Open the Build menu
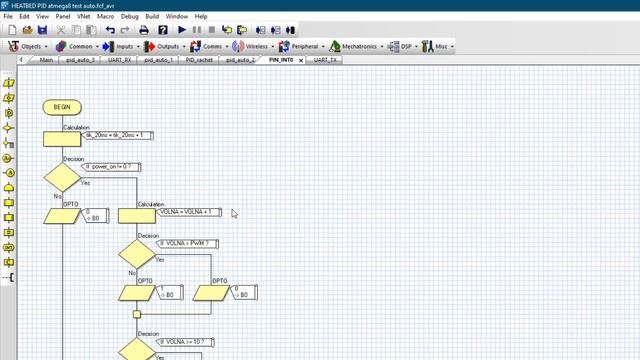Viewport: 640px width, 360px height. (x=152, y=16)
